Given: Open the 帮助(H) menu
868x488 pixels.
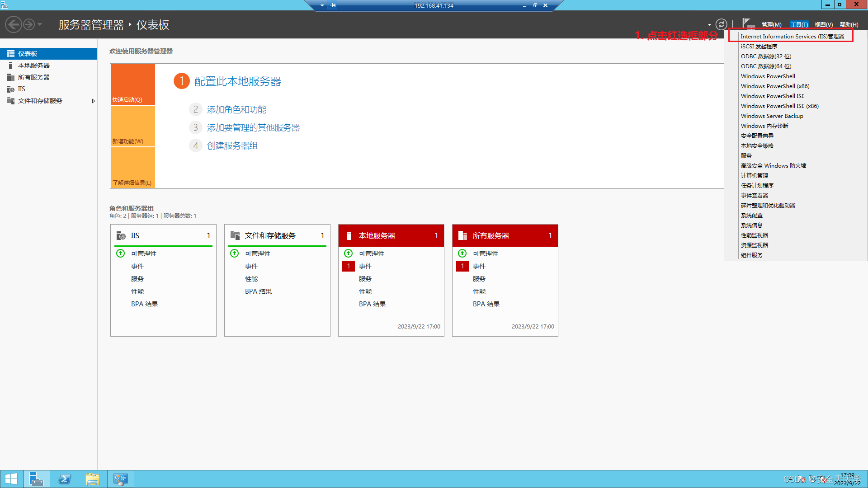Looking at the screenshot, I should point(849,25).
